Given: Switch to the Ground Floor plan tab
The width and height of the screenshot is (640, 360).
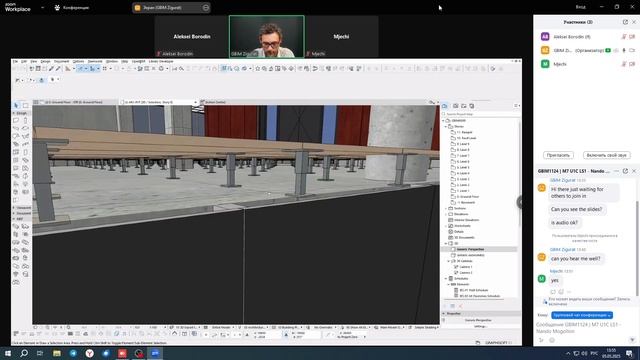Looking at the screenshot, I should coord(76,102).
